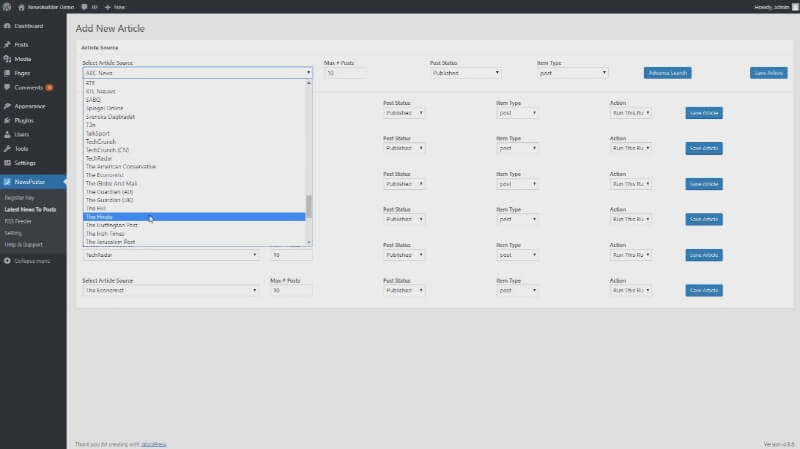Open Post Status dropdown in The Economist row
The width and height of the screenshot is (800, 449).
(x=404, y=290)
